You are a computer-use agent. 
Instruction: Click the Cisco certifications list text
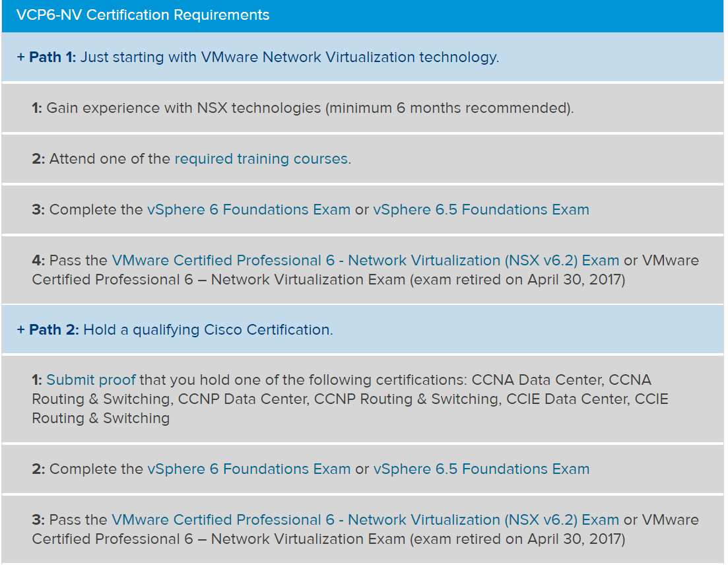pyautogui.click(x=350, y=399)
